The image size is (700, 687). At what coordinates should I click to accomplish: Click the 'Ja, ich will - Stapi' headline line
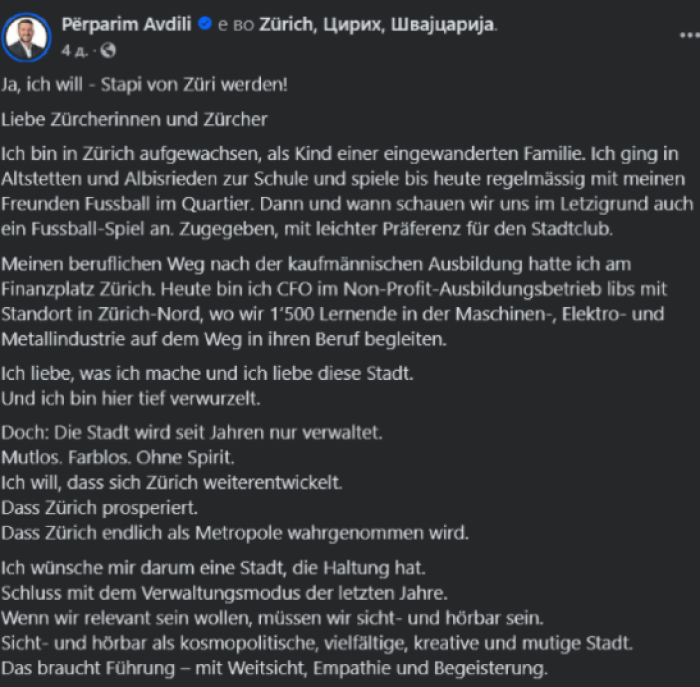pyautogui.click(x=144, y=84)
